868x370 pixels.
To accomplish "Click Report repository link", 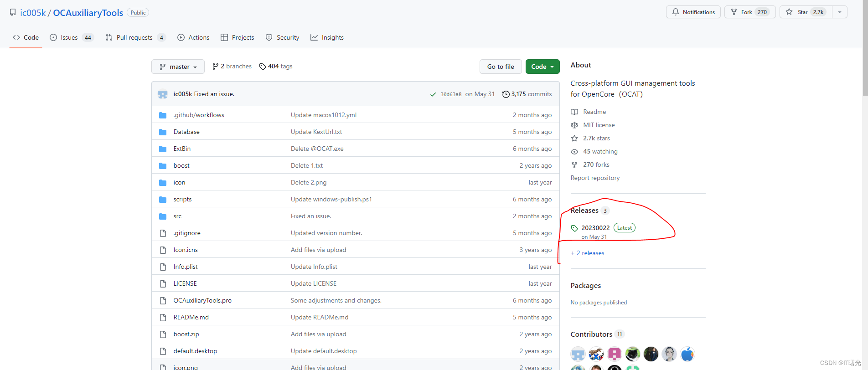I will [595, 178].
